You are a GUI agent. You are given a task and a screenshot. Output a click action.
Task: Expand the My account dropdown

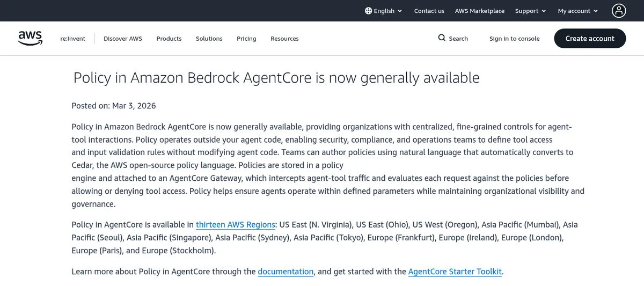pyautogui.click(x=577, y=11)
